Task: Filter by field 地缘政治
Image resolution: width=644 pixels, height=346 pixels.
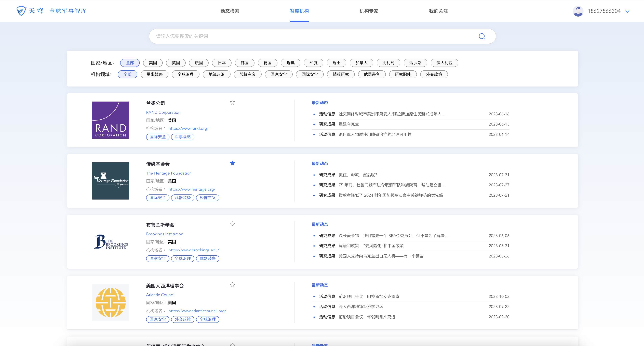Action: click(217, 74)
